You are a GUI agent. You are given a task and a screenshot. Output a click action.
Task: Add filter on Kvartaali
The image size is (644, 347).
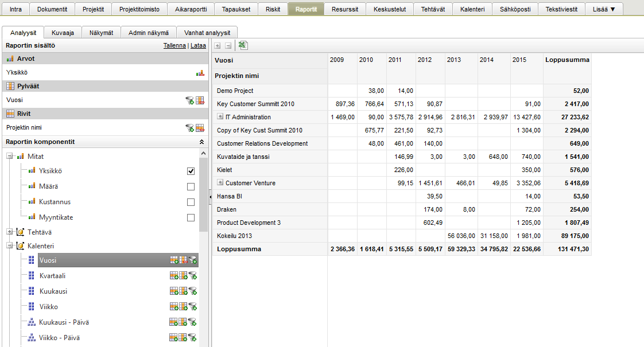click(193, 276)
